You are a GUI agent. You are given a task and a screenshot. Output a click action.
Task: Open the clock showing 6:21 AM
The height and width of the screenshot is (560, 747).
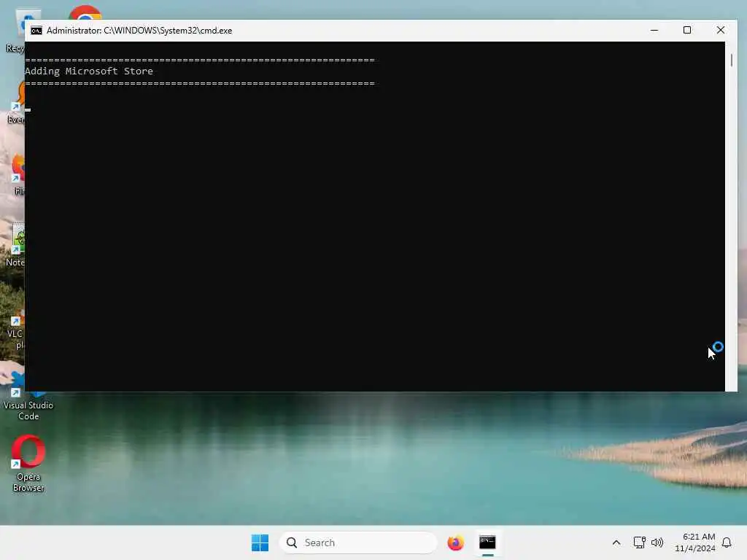694,542
